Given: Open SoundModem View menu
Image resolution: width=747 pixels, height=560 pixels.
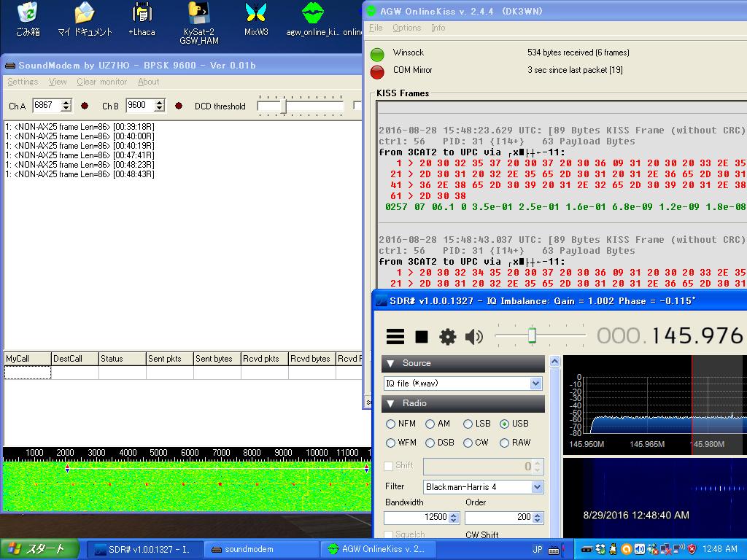Looking at the screenshot, I should point(58,82).
